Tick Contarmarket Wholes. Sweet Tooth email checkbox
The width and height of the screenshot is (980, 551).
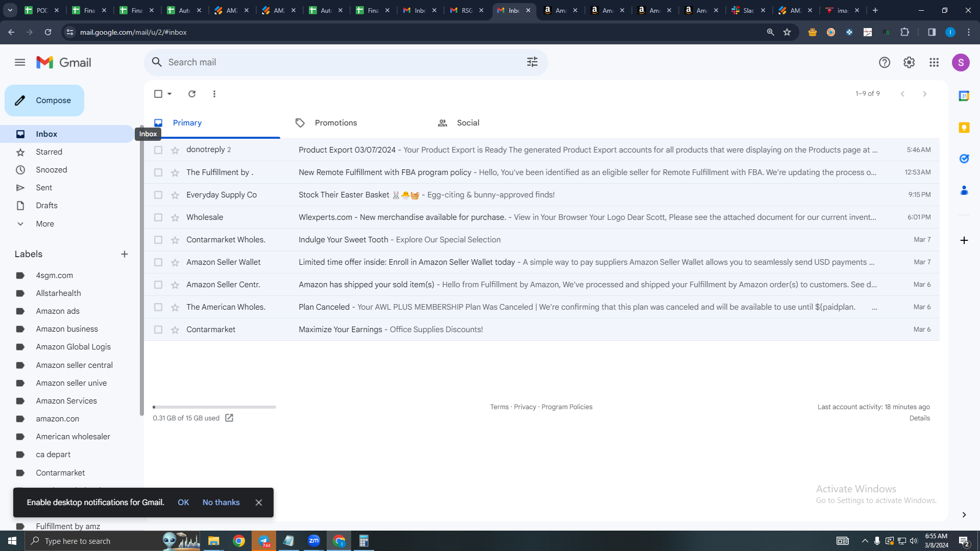tap(158, 240)
